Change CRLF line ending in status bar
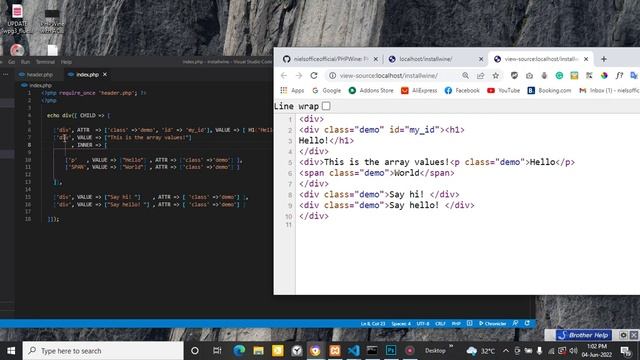640x360 pixels. click(x=440, y=324)
